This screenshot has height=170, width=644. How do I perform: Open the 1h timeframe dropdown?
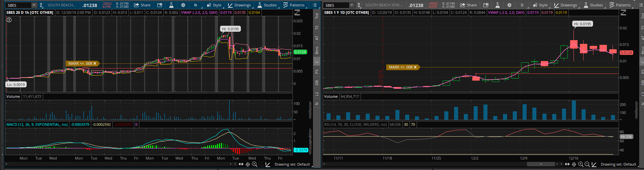pyautogui.click(x=195, y=5)
